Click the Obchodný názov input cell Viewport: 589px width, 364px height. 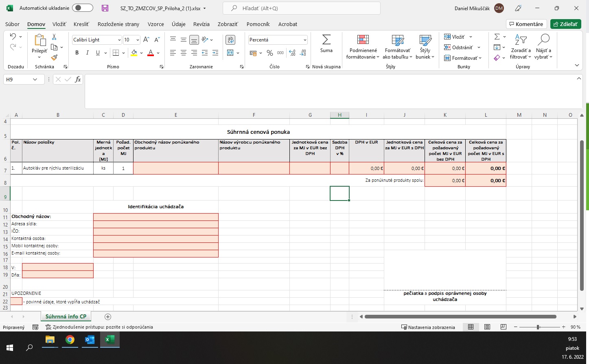coord(155,217)
